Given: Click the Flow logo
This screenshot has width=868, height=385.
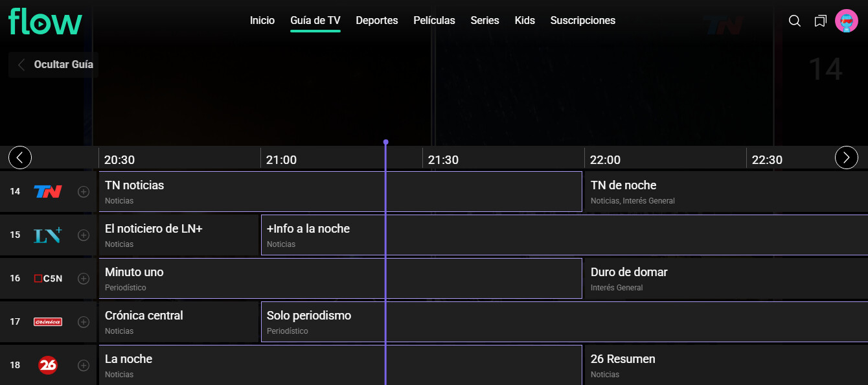Looking at the screenshot, I should tap(45, 22).
